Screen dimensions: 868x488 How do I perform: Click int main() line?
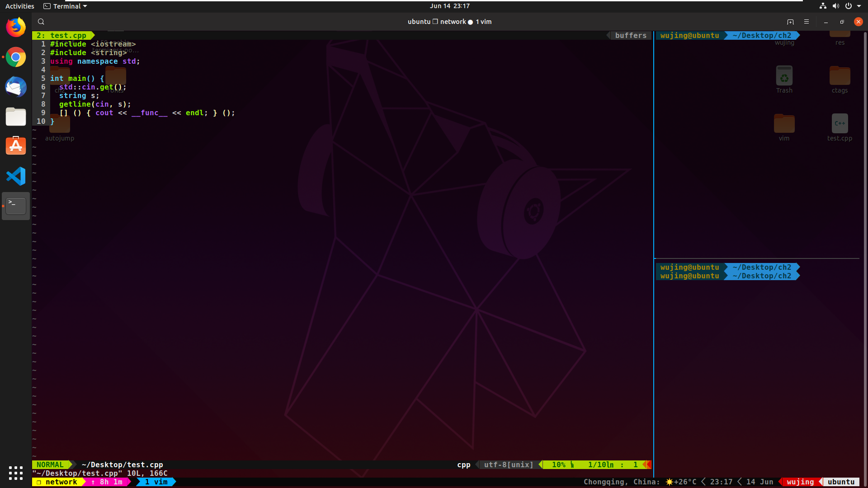pyautogui.click(x=77, y=78)
